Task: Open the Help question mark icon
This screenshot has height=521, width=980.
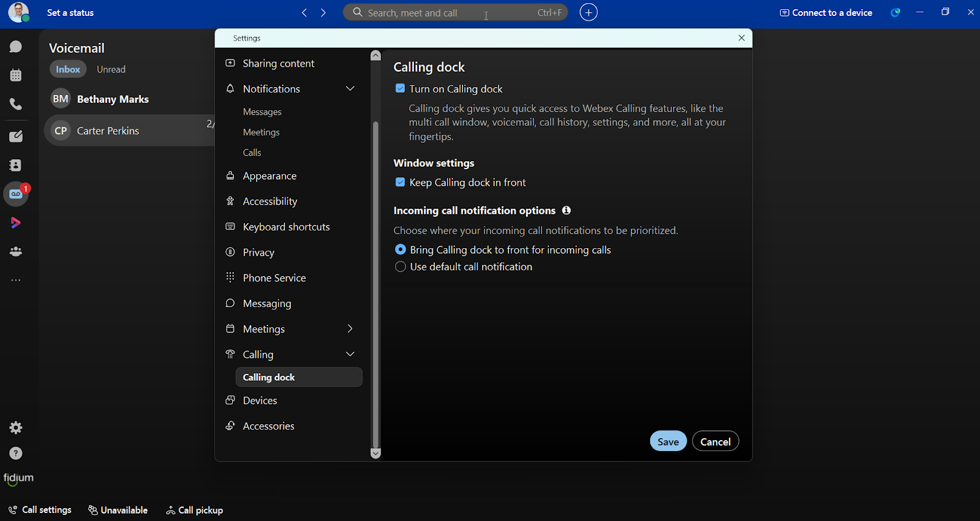Action: click(x=16, y=454)
